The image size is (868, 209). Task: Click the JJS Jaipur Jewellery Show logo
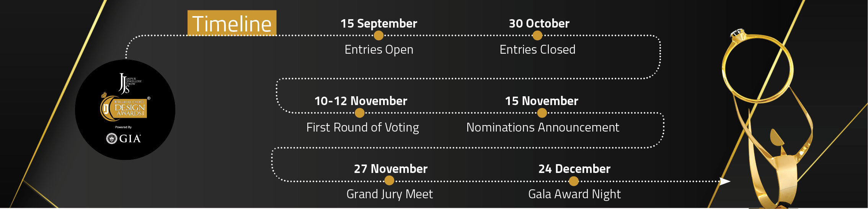(x=129, y=83)
